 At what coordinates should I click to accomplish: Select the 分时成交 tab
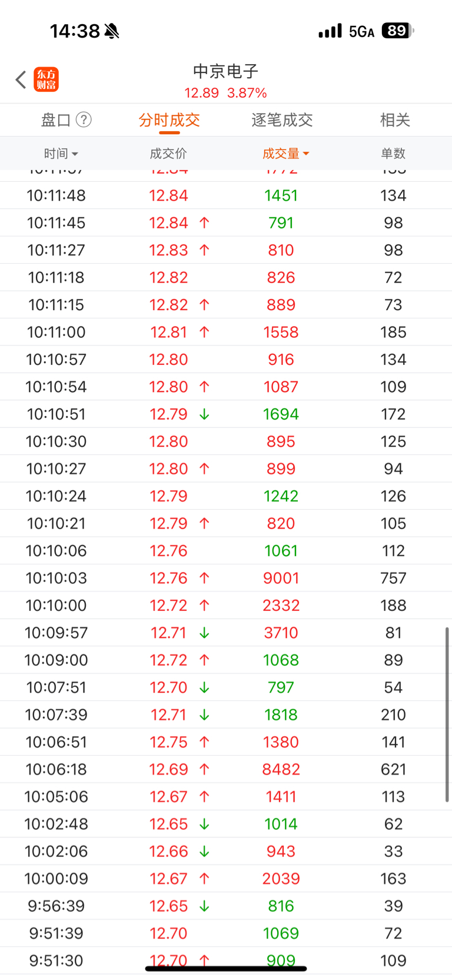pyautogui.click(x=169, y=120)
